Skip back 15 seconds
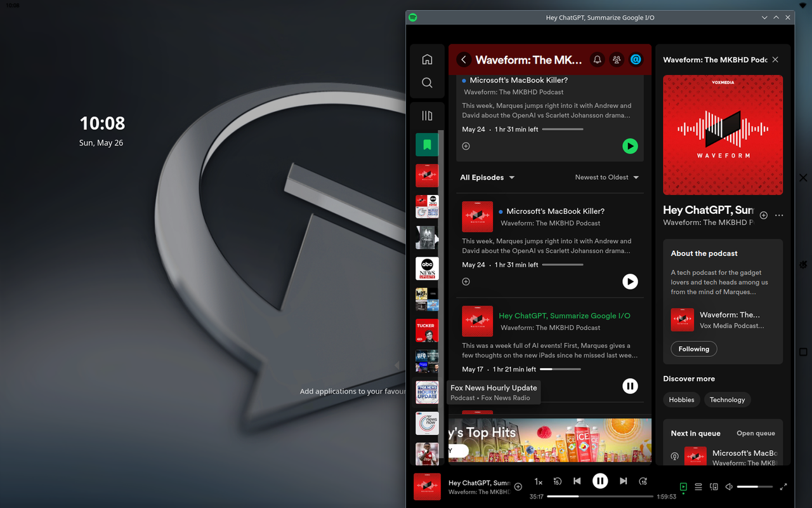 [x=558, y=481]
